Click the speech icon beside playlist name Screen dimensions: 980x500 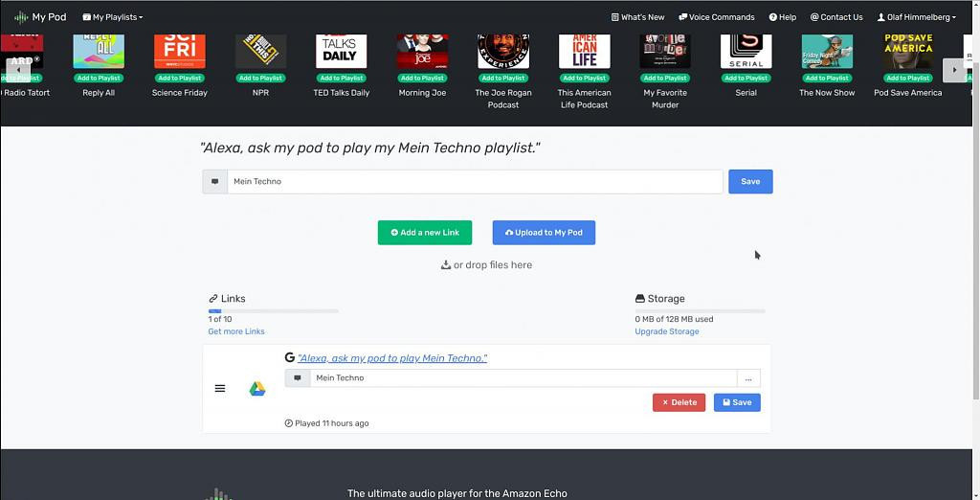pos(215,181)
